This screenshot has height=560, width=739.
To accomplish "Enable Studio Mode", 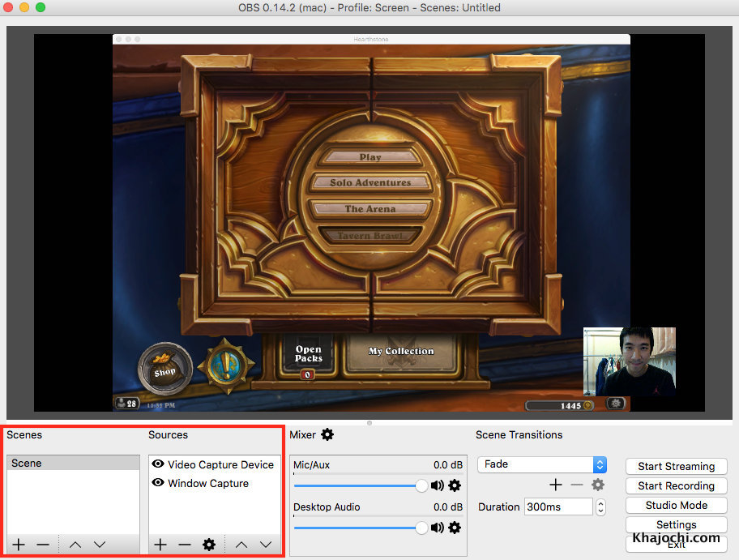I will coord(677,505).
